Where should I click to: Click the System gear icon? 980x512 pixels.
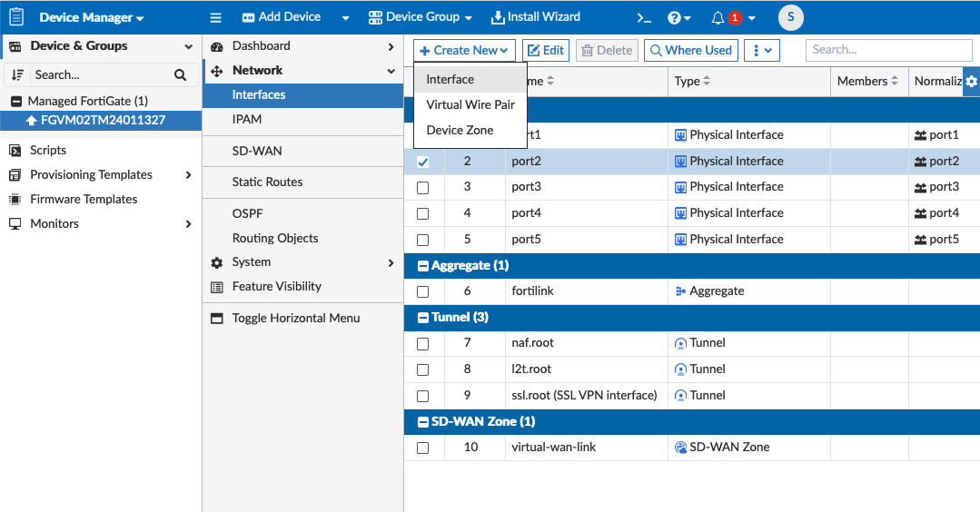(x=217, y=263)
